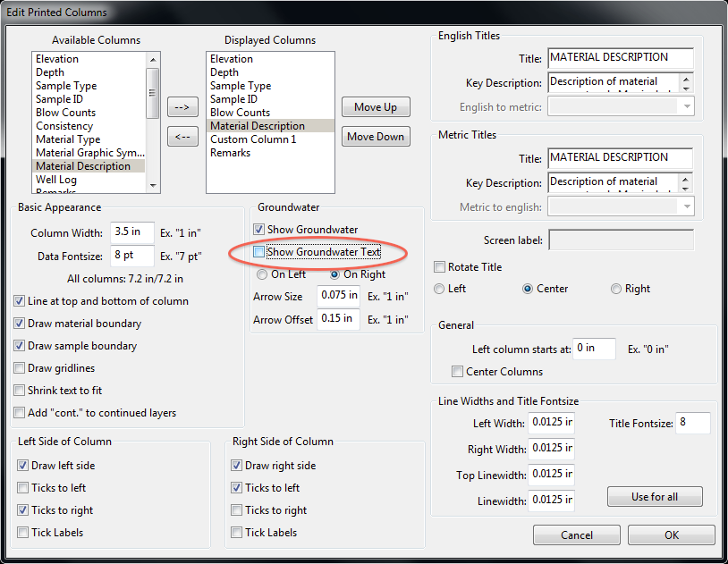Image resolution: width=728 pixels, height=564 pixels.
Task: Enable the Center Columns checkbox
Action: tap(458, 372)
